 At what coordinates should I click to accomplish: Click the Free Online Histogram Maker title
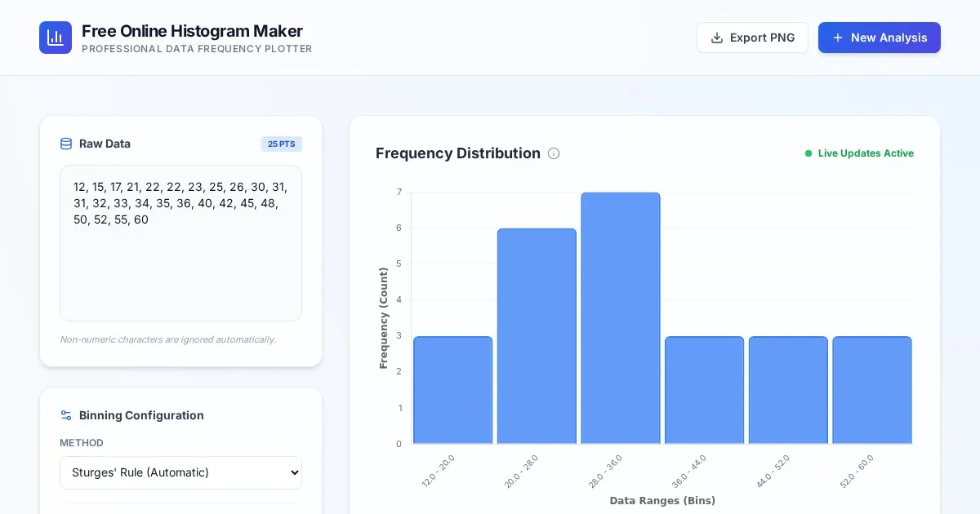[x=192, y=31]
